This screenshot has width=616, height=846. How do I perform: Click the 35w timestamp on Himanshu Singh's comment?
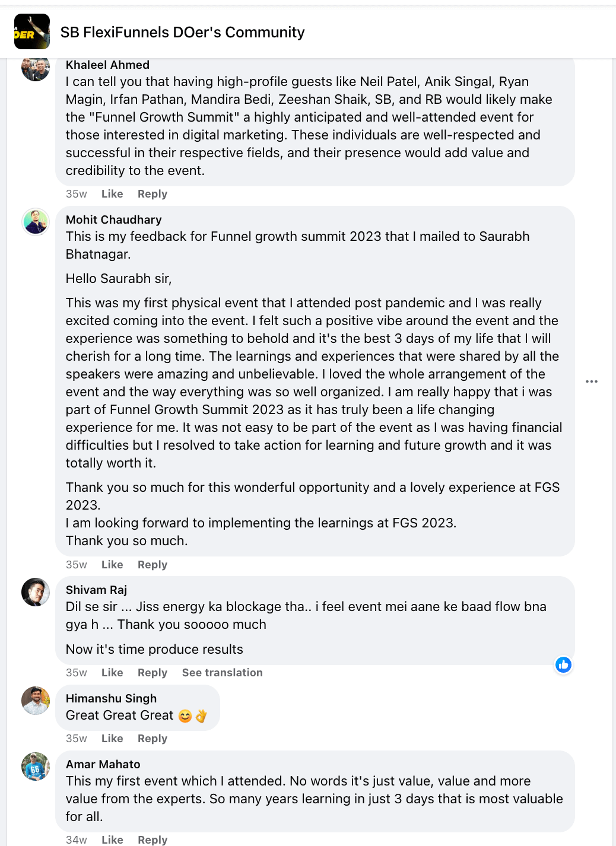(x=77, y=739)
